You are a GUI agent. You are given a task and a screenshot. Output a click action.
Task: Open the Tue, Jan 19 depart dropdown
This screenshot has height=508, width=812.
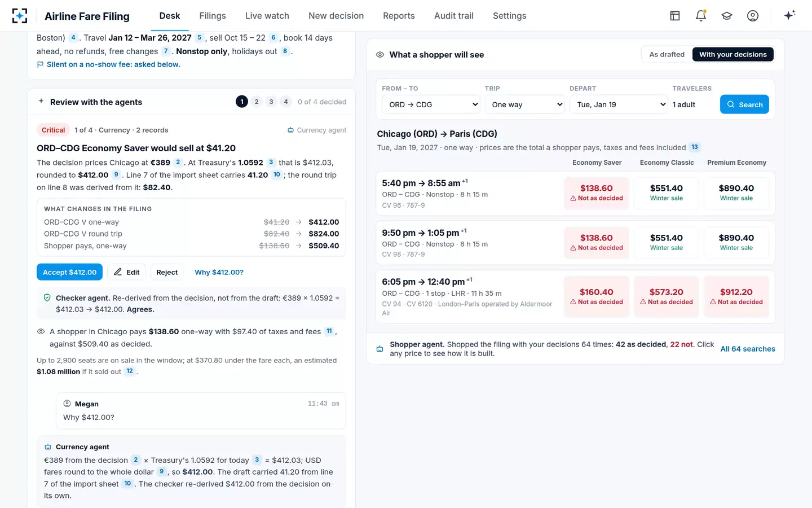[x=619, y=104]
